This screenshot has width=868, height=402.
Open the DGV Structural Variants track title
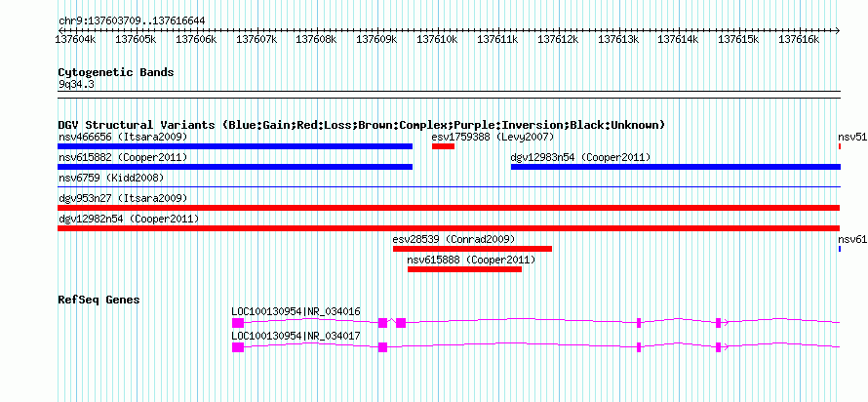click(362, 125)
